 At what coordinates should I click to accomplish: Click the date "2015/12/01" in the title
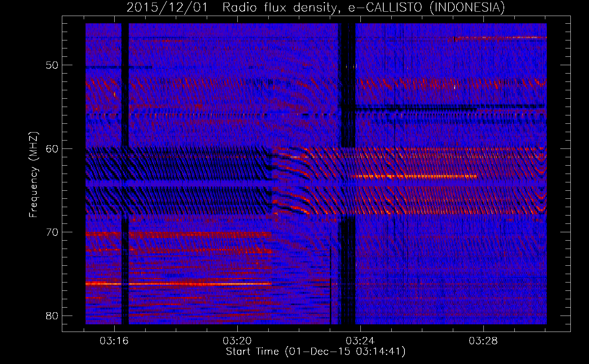pos(167,8)
